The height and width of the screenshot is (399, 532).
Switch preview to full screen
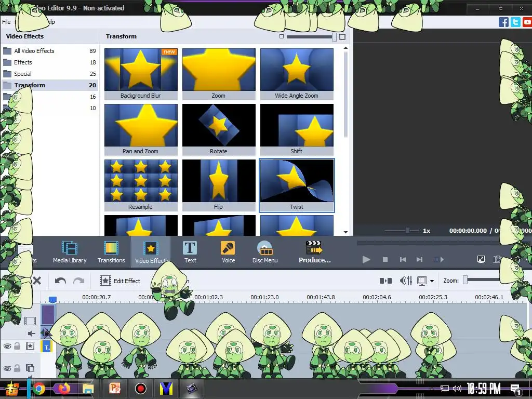pyautogui.click(x=481, y=260)
